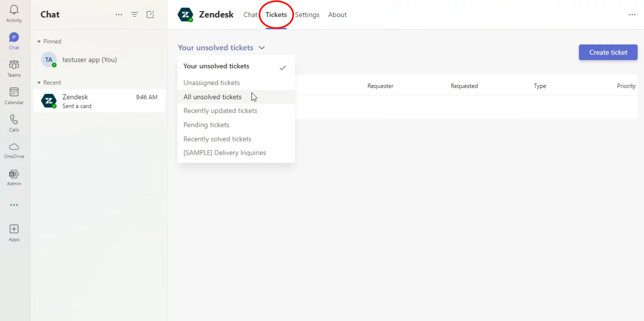Switch to the Zendesk Chat tab
The image size is (644, 321).
[250, 15]
